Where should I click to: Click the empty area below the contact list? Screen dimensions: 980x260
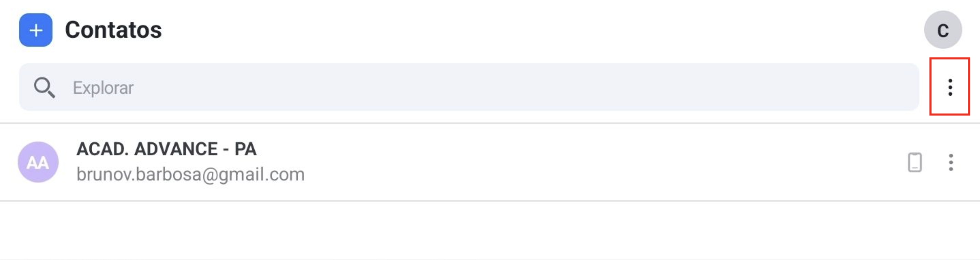click(x=490, y=230)
